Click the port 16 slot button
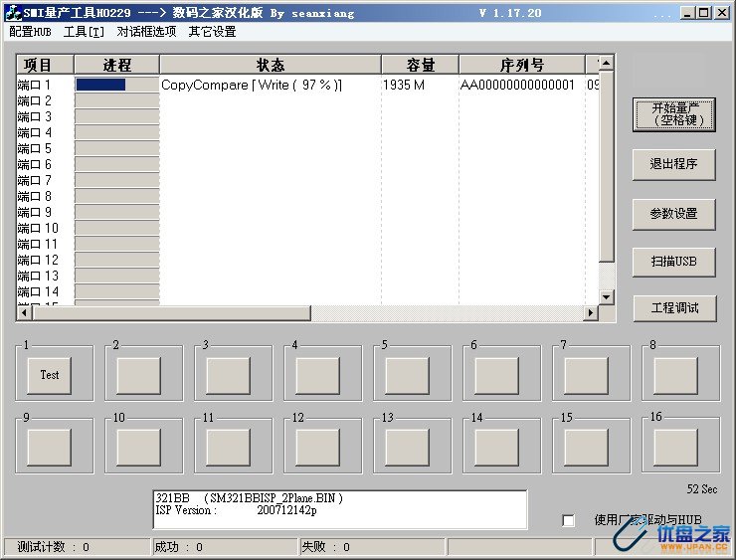This screenshot has width=736, height=560. (675, 447)
